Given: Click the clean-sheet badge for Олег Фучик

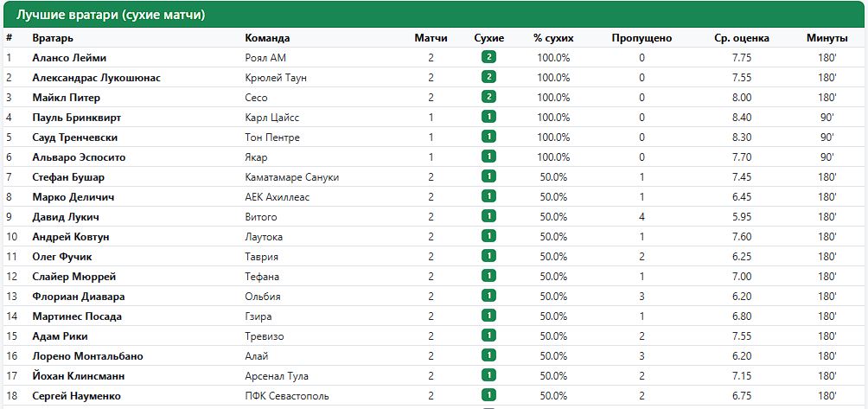Looking at the screenshot, I should click(x=488, y=256).
